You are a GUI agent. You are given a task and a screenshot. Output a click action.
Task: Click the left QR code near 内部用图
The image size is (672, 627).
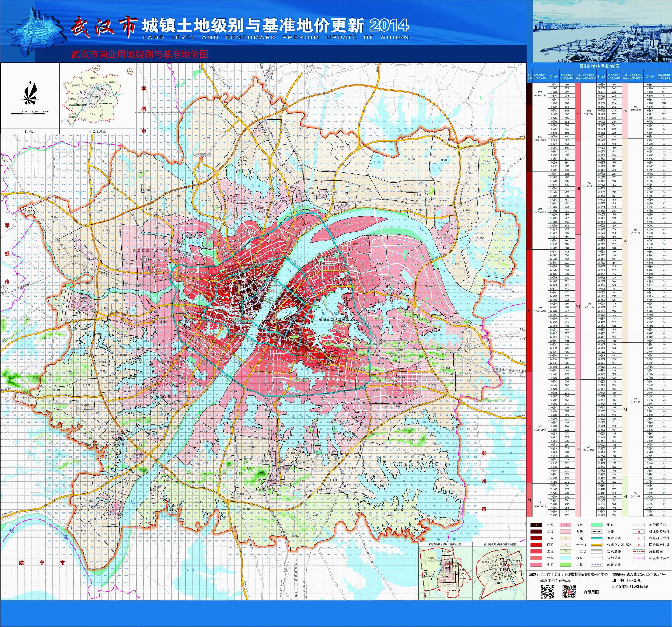pos(547,592)
